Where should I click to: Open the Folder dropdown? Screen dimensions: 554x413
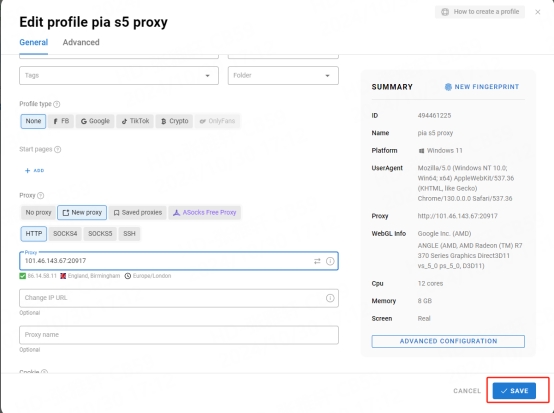point(283,76)
